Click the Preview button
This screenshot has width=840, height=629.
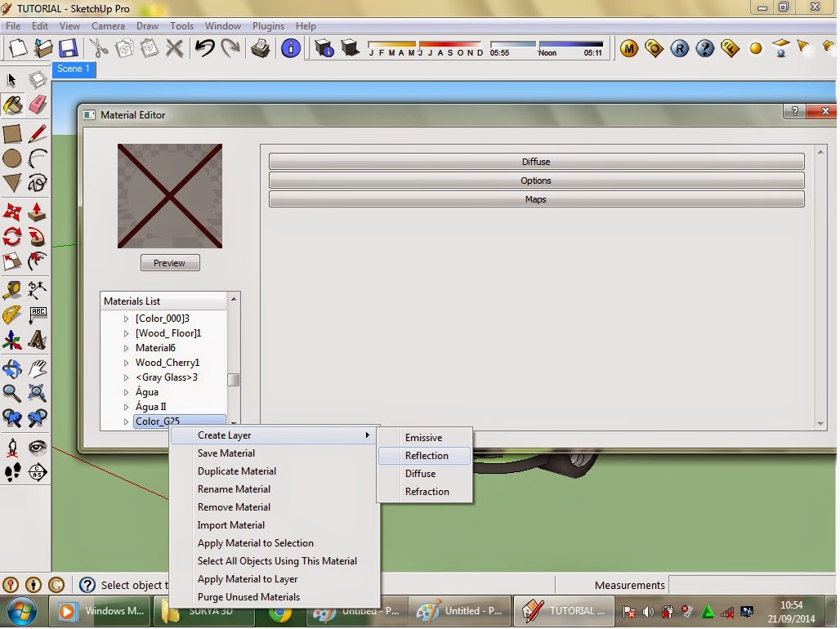tap(170, 263)
